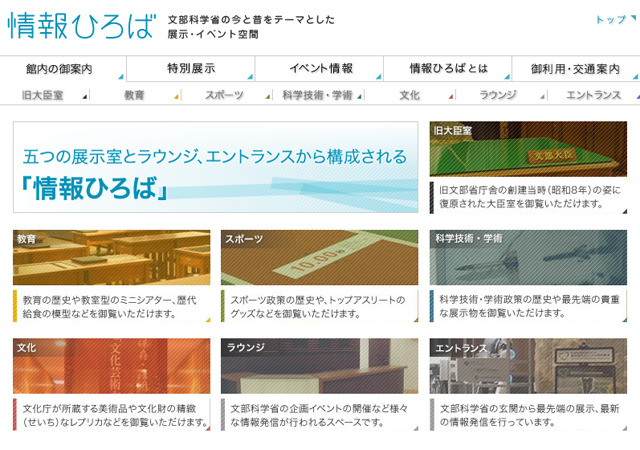Click arrow corner of 特別展示 tab
Screen dimensions: 640x450
[x=250, y=77]
